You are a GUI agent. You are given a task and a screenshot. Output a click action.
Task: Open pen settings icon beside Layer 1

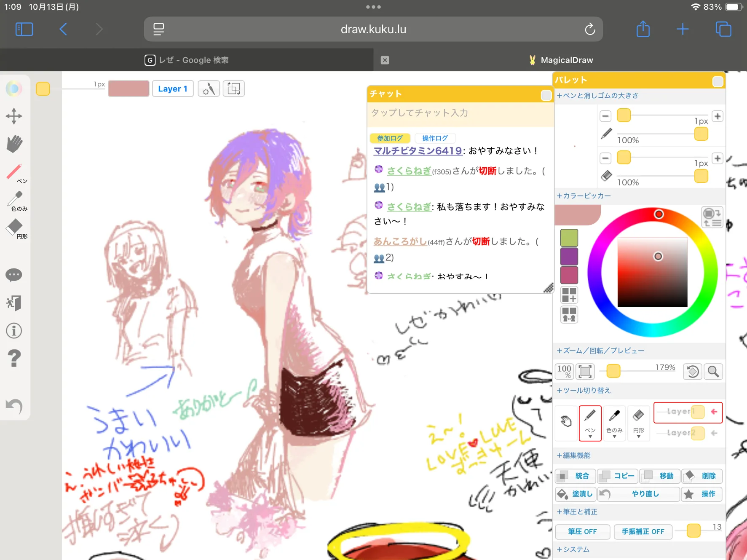[209, 89]
